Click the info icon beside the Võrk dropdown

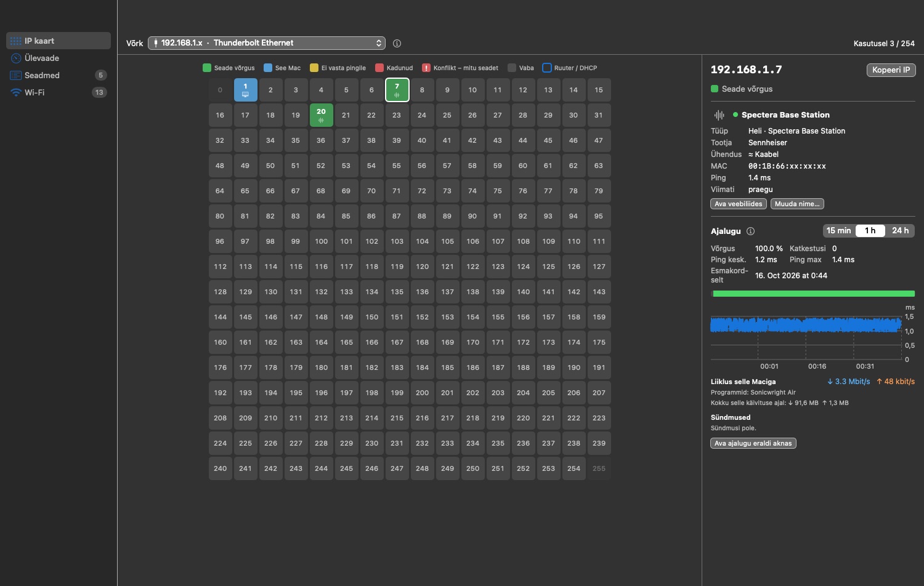(397, 43)
